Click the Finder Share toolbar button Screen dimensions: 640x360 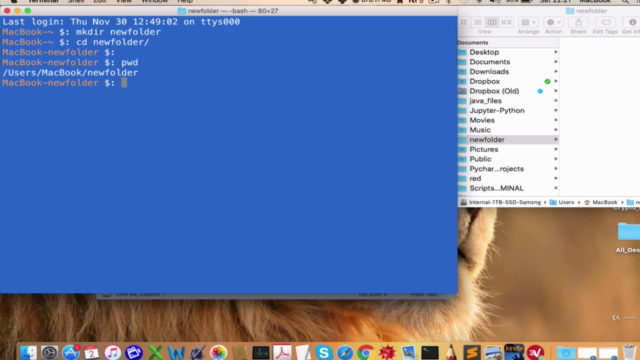point(578,22)
